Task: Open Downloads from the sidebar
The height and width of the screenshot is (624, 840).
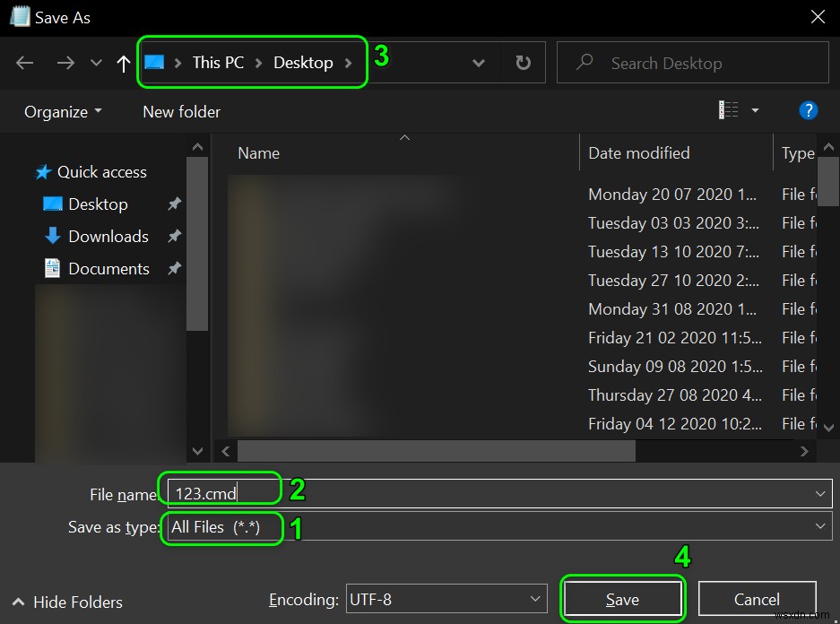Action: click(105, 236)
